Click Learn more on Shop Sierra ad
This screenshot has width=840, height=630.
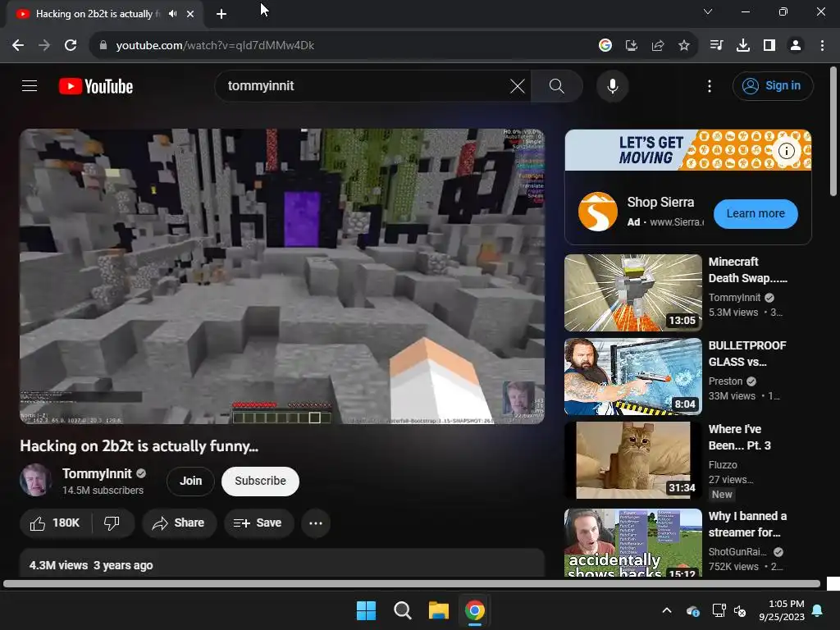tap(756, 213)
